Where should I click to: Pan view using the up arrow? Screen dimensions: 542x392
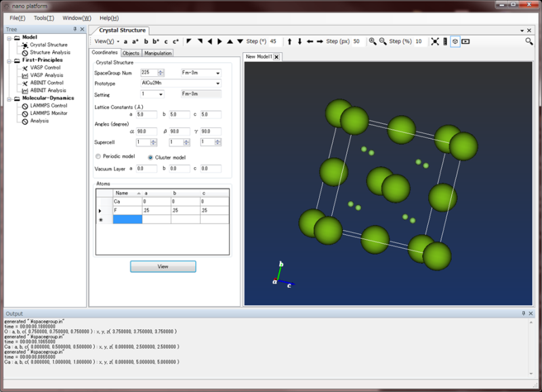[290, 41]
